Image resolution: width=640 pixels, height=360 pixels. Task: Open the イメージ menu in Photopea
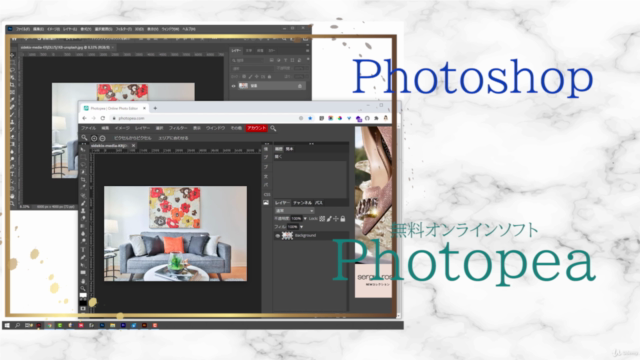coord(122,129)
